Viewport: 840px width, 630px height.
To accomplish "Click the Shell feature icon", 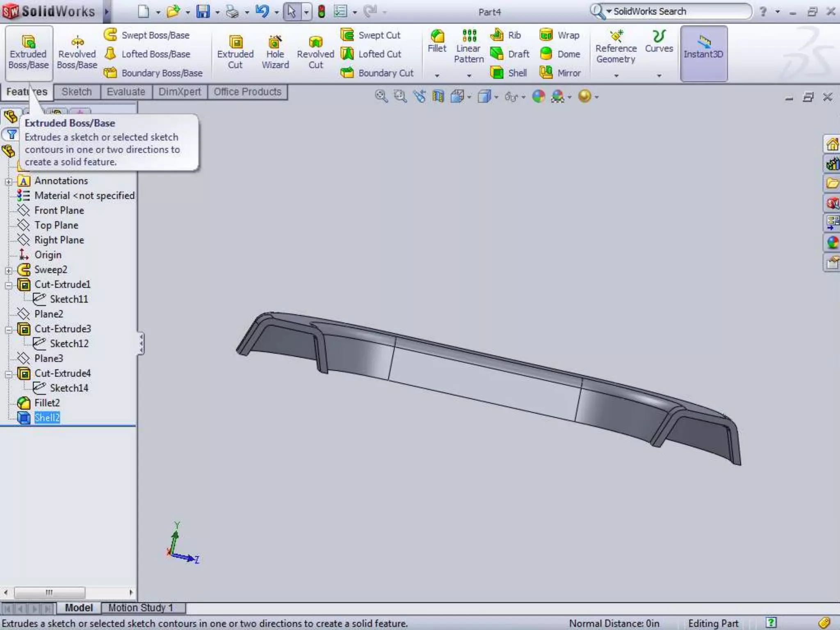I will (x=497, y=73).
